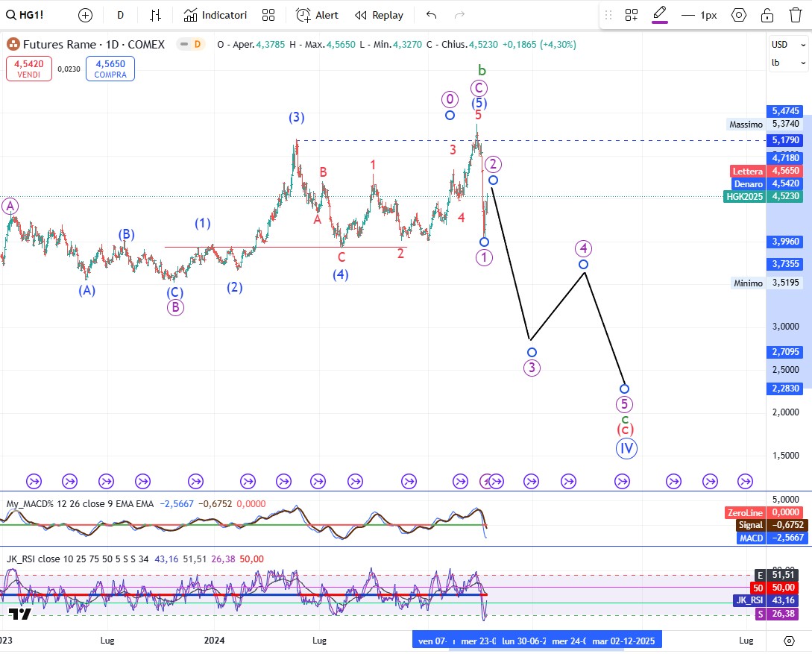The height and width of the screenshot is (654, 812).
Task: Click the Massimo 5,3740 label
Action: (765, 124)
